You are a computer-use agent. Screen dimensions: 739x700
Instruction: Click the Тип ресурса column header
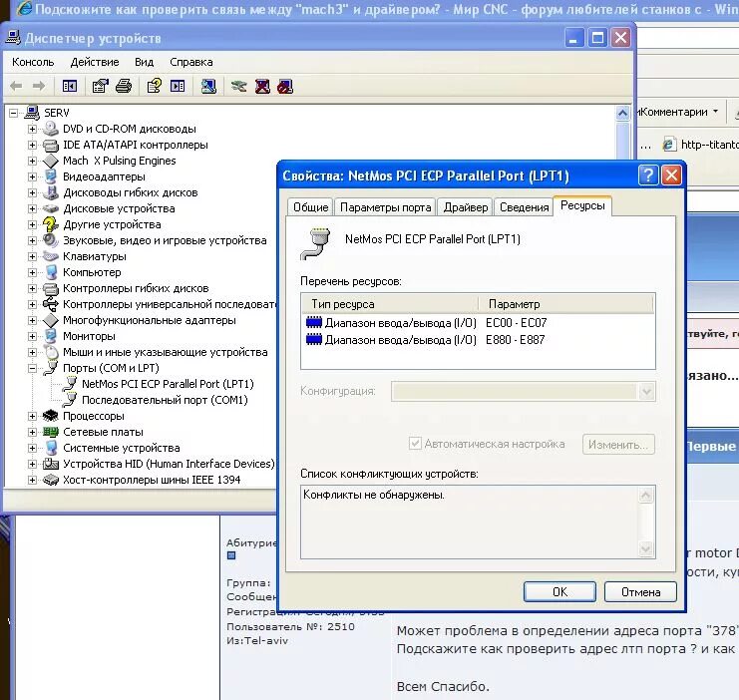pyautogui.click(x=390, y=304)
